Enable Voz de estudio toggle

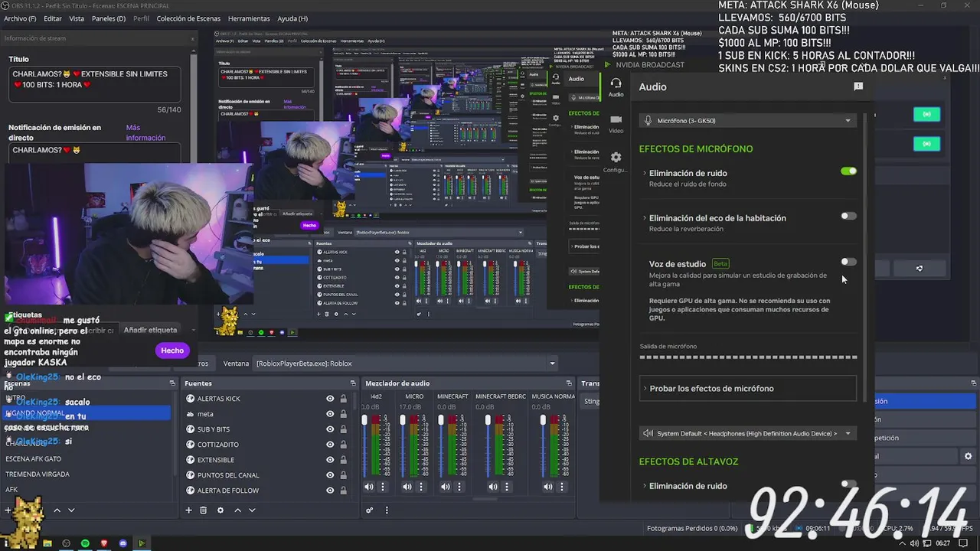pyautogui.click(x=848, y=262)
